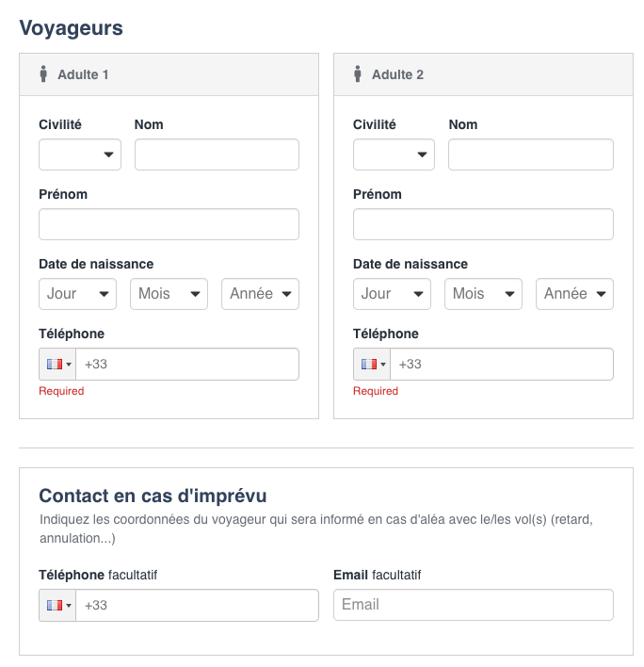Screen dimensions: 644x667
Task: Focus the Prénom field for Adulte 1
Action: tap(169, 224)
